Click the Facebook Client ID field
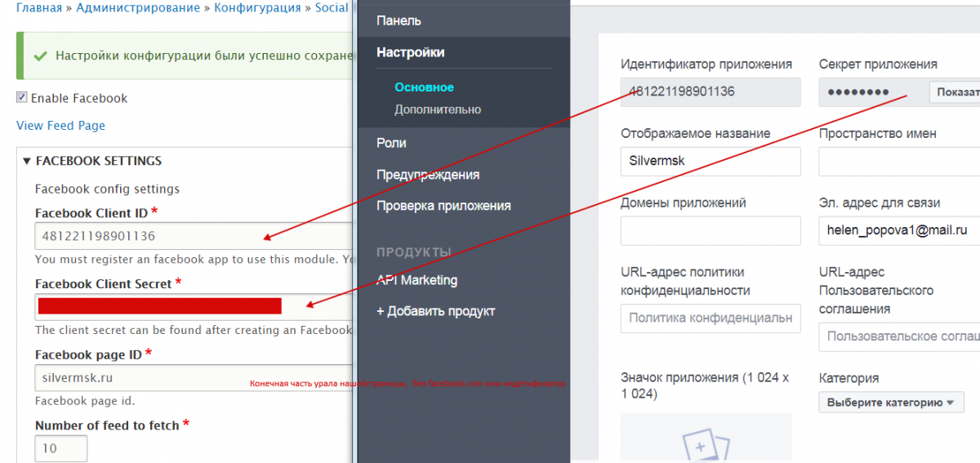The height and width of the screenshot is (463, 980). coord(193,237)
